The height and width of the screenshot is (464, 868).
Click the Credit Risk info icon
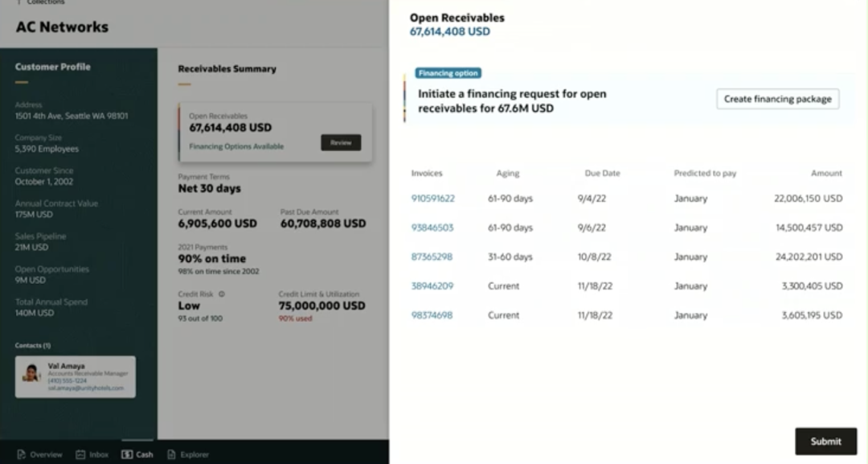[x=222, y=294]
